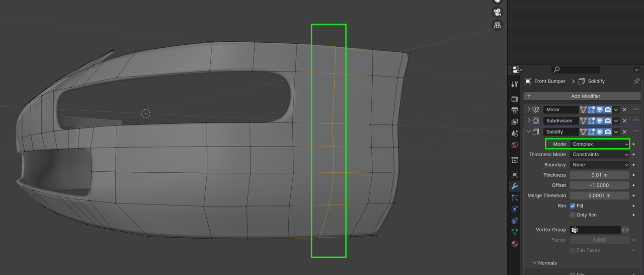Viewport: 644px width, 275px height.
Task: Click the Solidify modifier name field
Action: (x=561, y=132)
